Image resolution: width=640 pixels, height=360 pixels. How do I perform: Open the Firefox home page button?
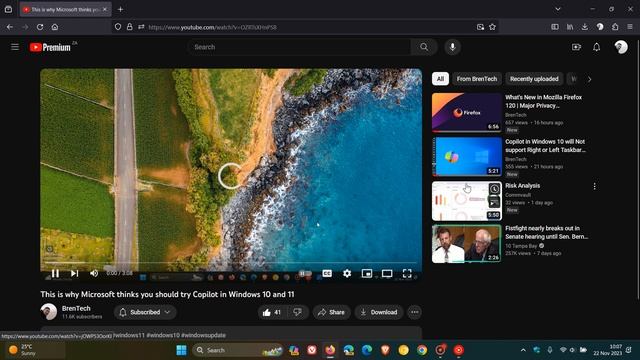click(55, 27)
